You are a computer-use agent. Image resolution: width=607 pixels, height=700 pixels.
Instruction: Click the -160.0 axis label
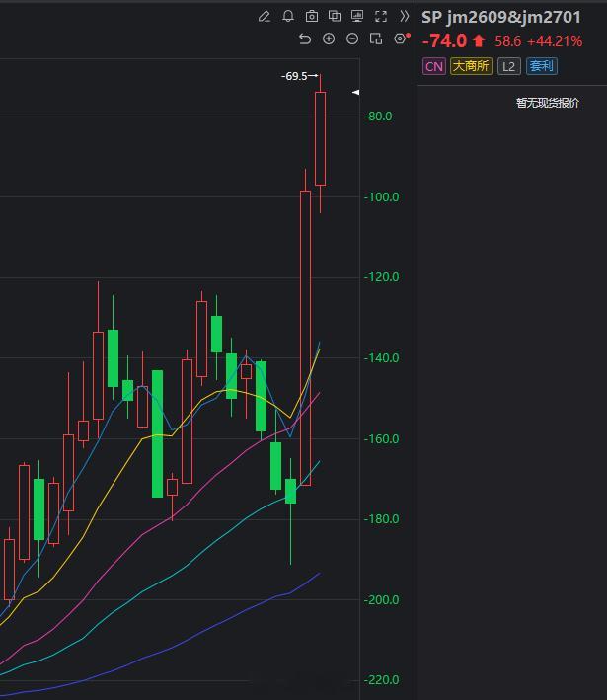pyautogui.click(x=381, y=438)
